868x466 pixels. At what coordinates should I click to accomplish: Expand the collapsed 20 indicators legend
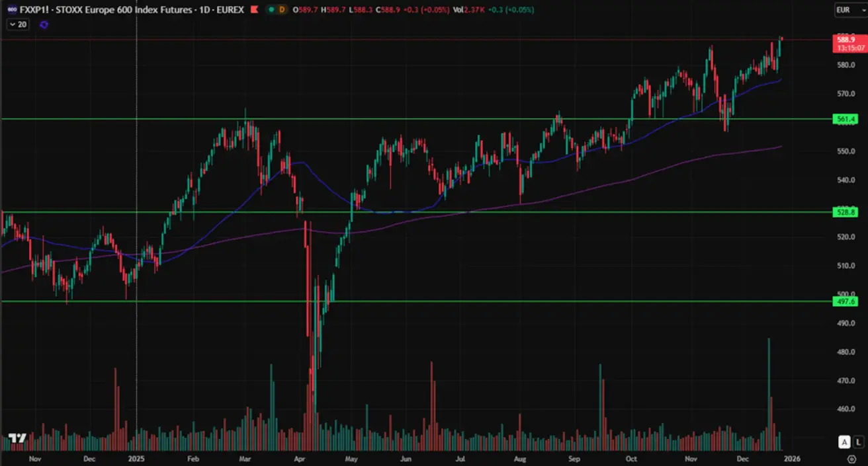(18, 24)
